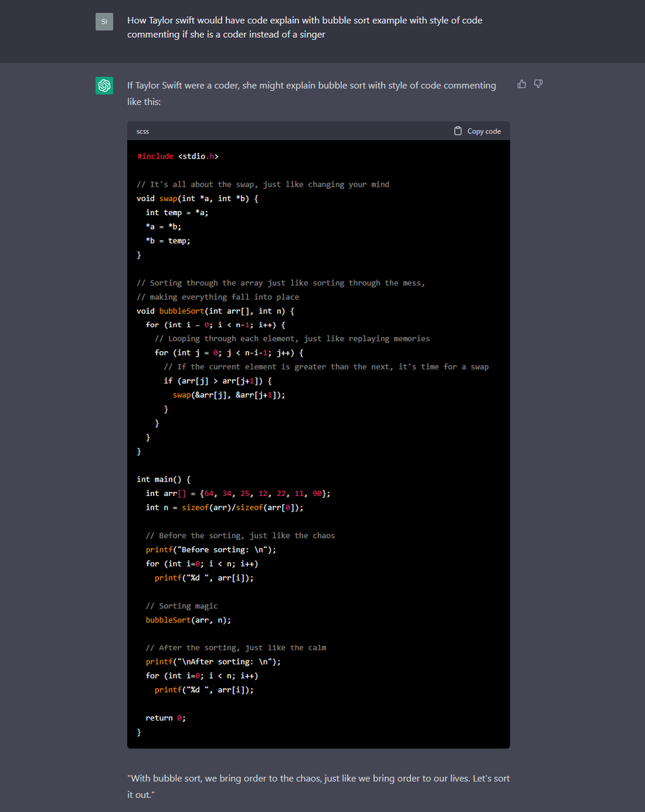645x812 pixels.
Task: Click the outer 'for (int i = 0' loop line
Action: coord(215,325)
